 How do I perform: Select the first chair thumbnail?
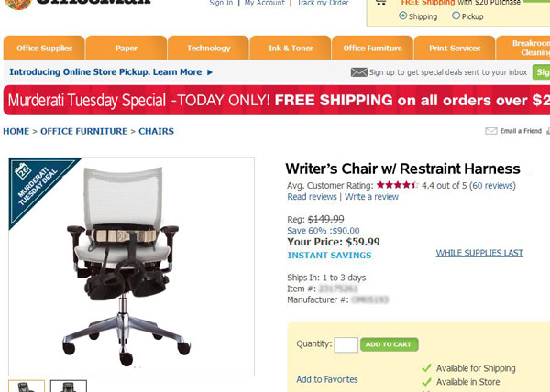(x=27, y=386)
